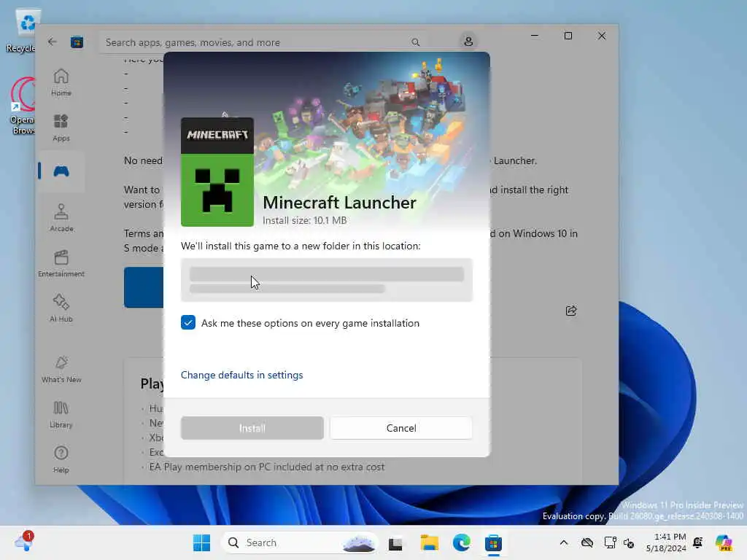The height and width of the screenshot is (560, 747).
Task: Open Task View on taskbar
Action: click(395, 542)
